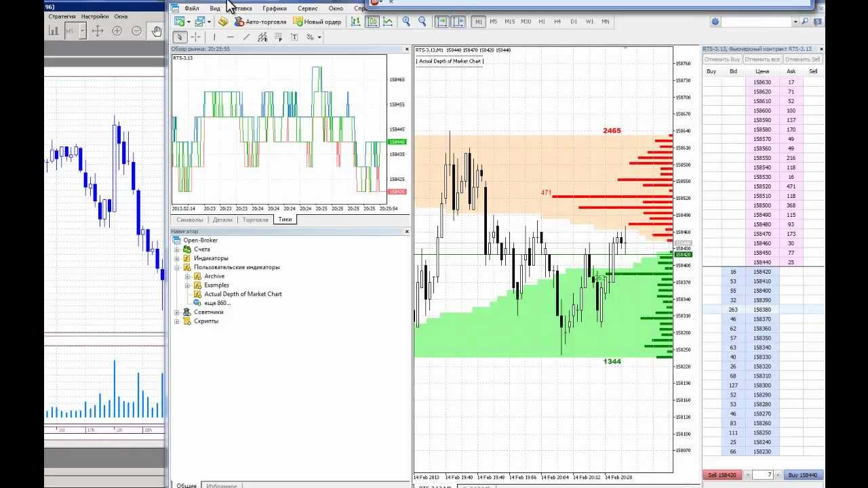The width and height of the screenshot is (868, 488).
Task: Open the Графики menu
Action: pyautogui.click(x=275, y=8)
